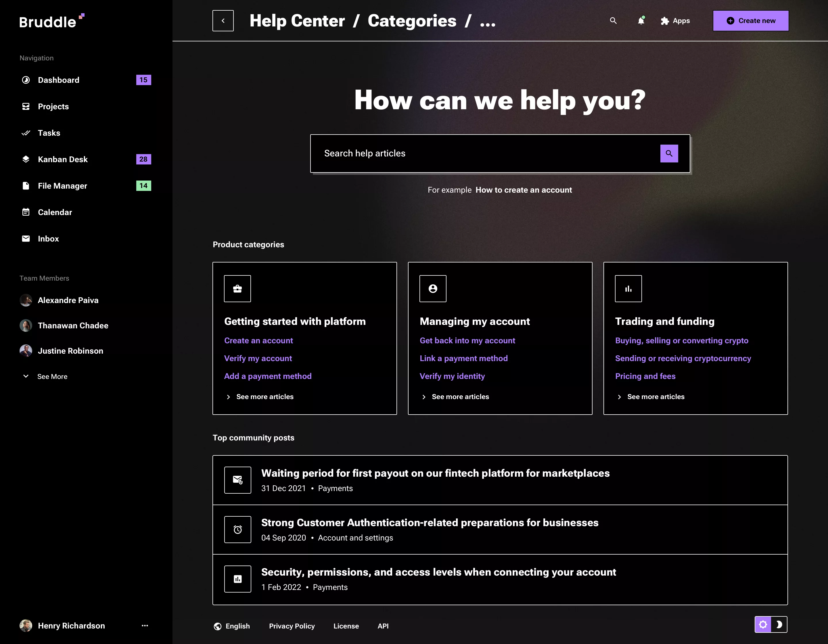The image size is (828, 644).
Task: Click the purple search button inside help bar
Action: [x=670, y=153]
